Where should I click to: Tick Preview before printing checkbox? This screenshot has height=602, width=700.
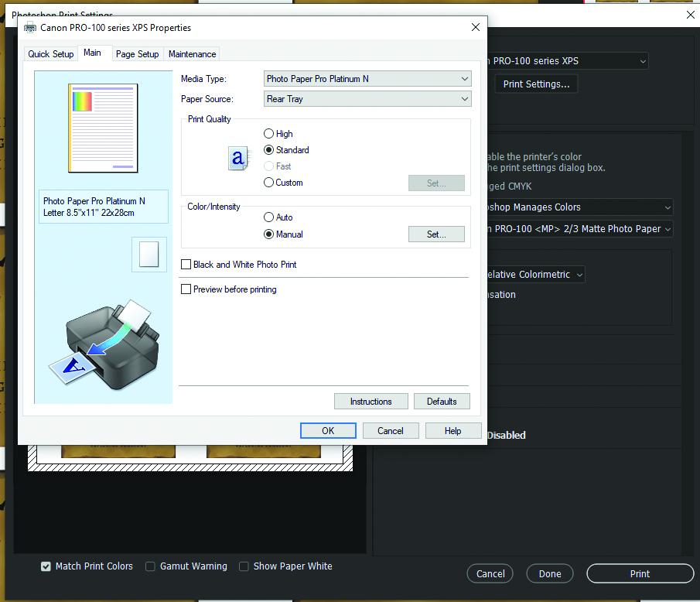click(186, 289)
